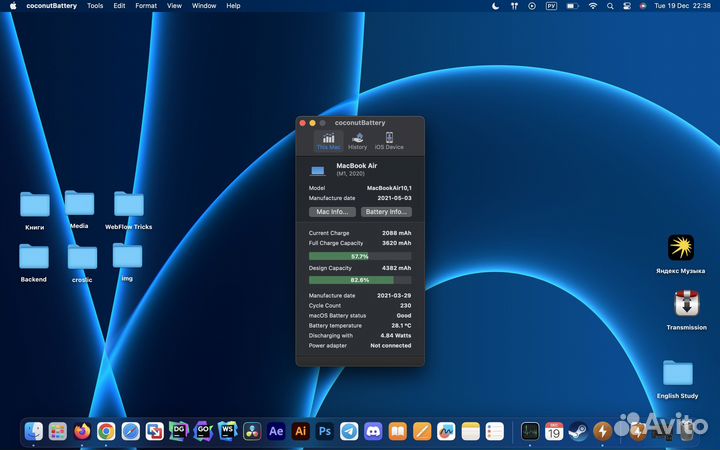The width and height of the screenshot is (720, 450).
Task: Click the MacBookAir10,1 model value
Action: pos(389,188)
